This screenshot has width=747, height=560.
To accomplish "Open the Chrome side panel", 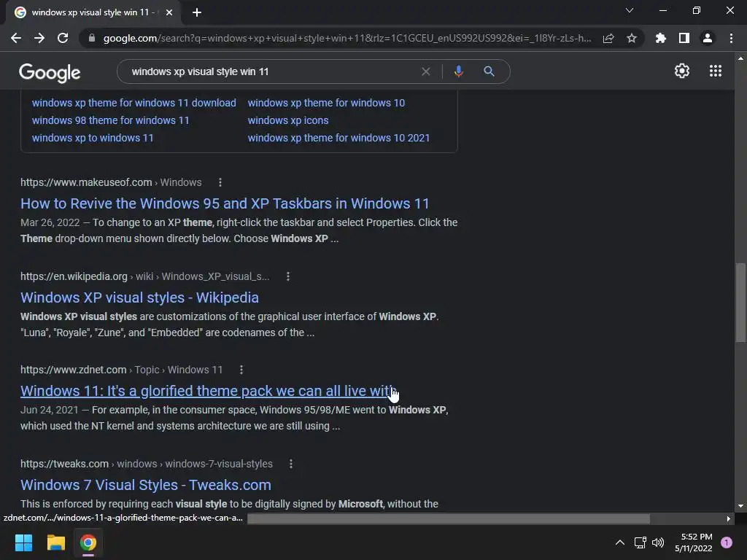I will 684,38.
